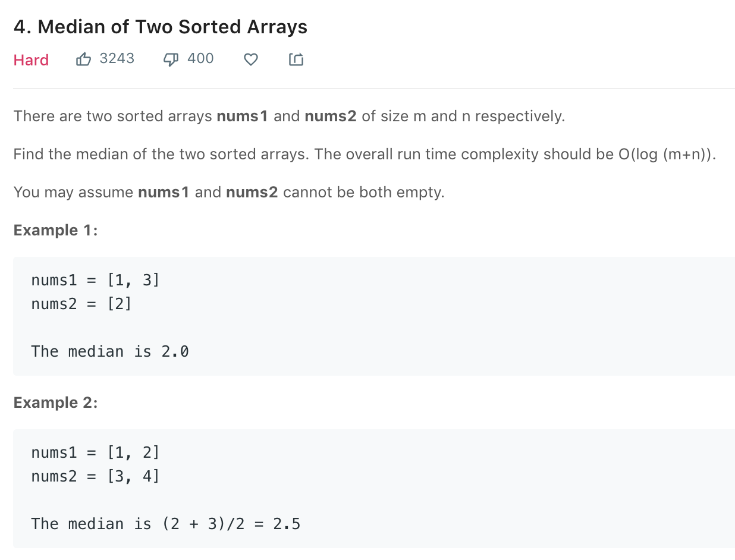Screen dimensions: 735x560
Task: Select the export/share icon on the toolbar
Action: pyautogui.click(x=296, y=59)
